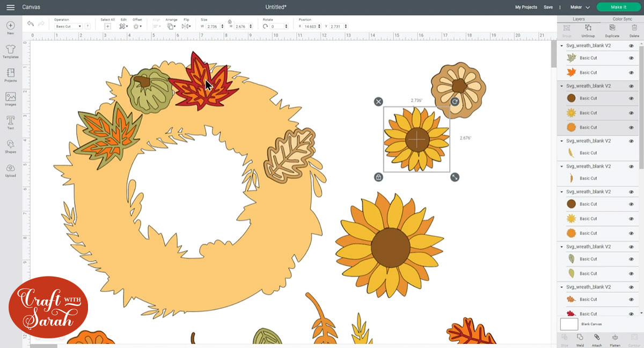Collapse the first Svg_wreath_blank V2 group

coord(562,46)
